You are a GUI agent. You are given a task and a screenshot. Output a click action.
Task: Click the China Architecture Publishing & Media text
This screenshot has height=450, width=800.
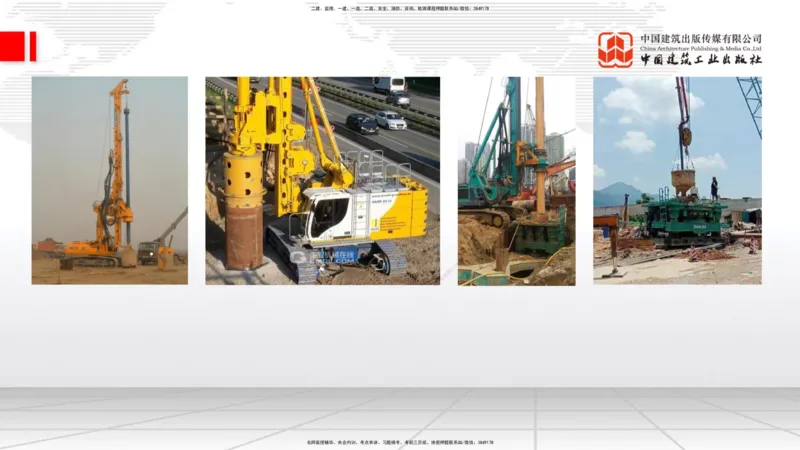tap(700, 47)
